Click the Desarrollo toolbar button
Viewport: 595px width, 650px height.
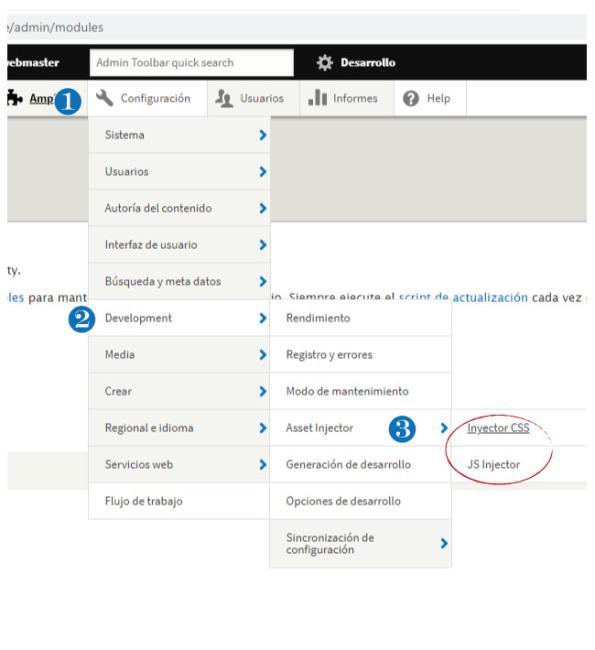(356, 63)
